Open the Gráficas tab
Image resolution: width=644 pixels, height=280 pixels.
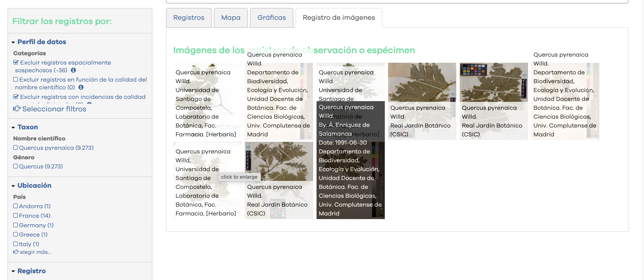coord(271,17)
